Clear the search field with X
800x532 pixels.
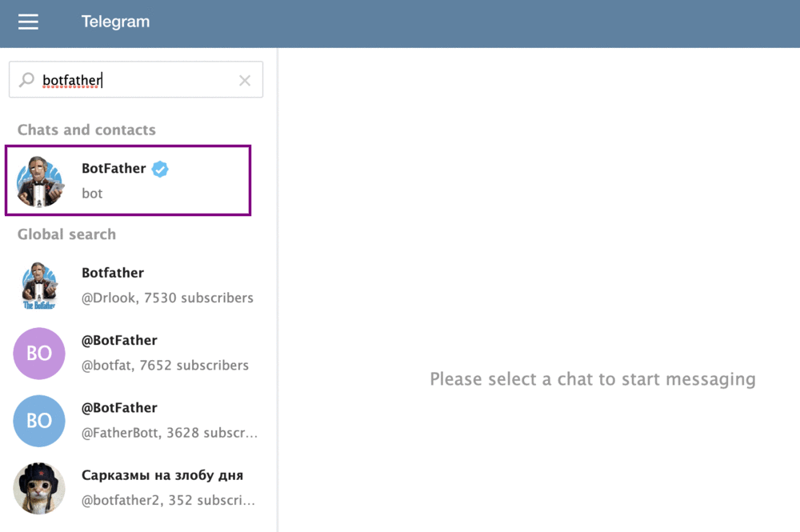[245, 80]
